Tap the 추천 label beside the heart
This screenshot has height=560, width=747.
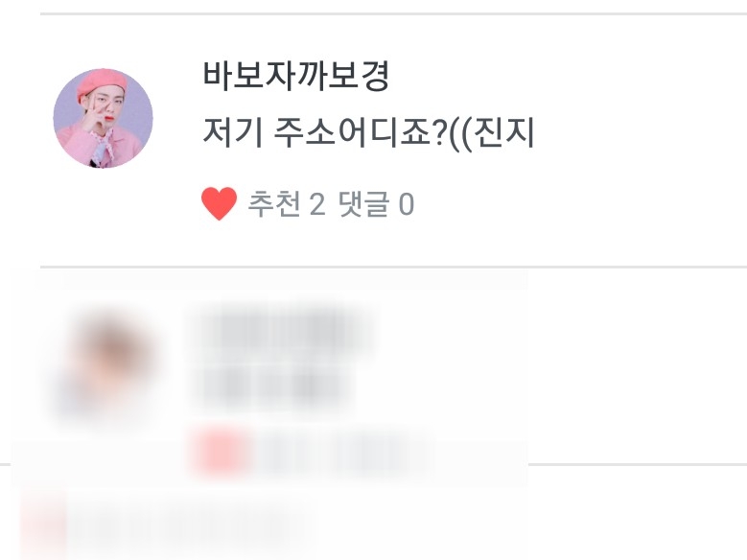point(274,204)
